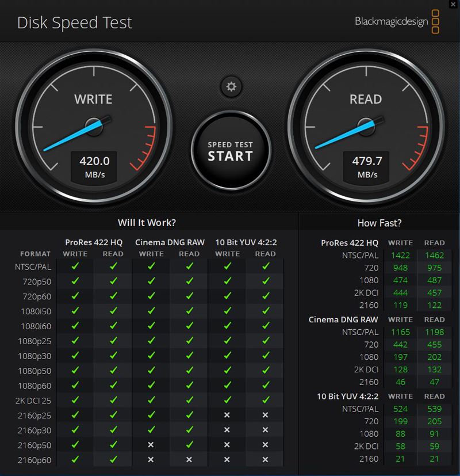Click Cinema DNG RAW write X for 2160p50
The height and width of the screenshot is (476, 460).
(151, 445)
